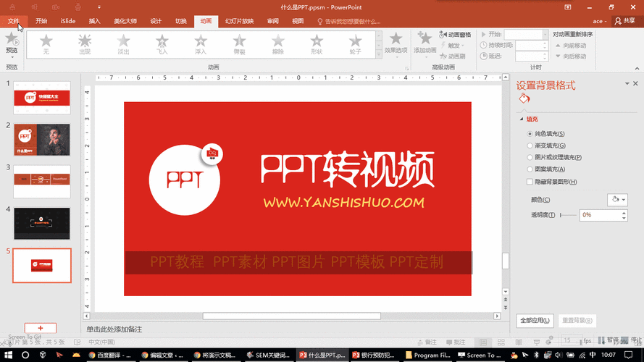Screen dimensions: 644x362
Task: Toggle 隐藏背景图形 hide background graphics checkbox
Action: 530,182
